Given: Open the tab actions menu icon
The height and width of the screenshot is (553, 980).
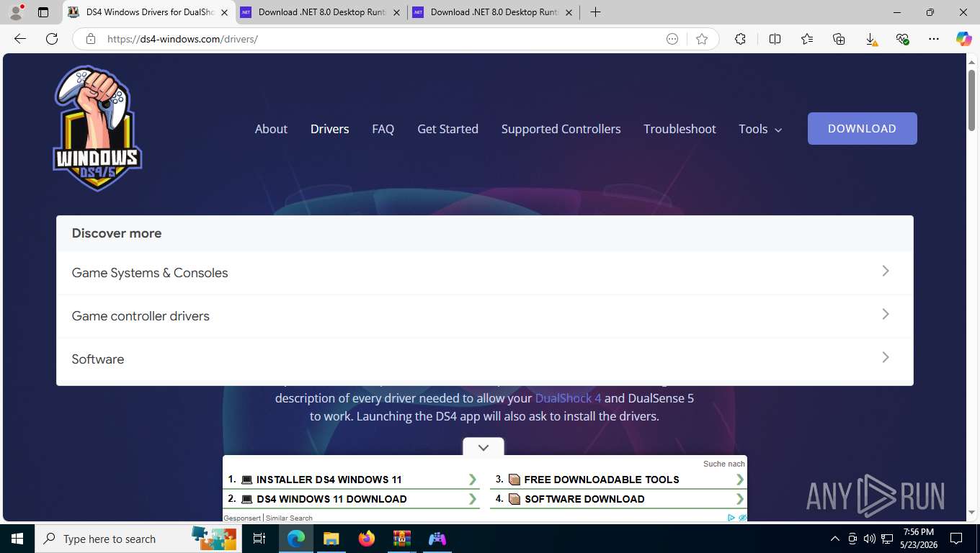Looking at the screenshot, I should (43, 12).
